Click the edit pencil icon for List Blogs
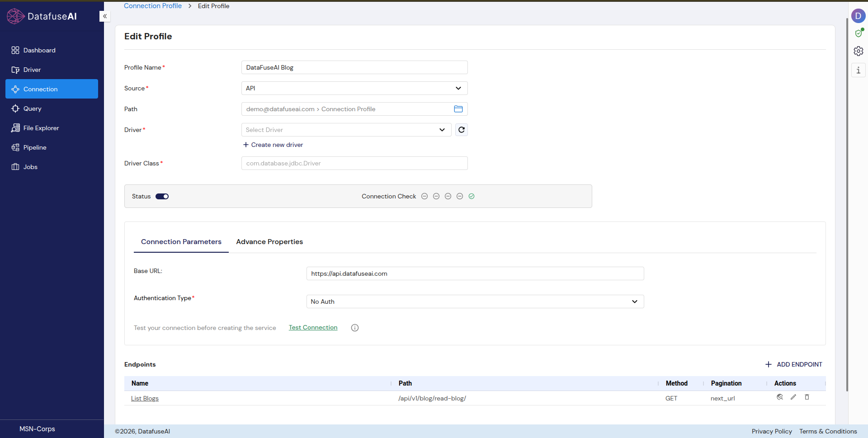868x438 pixels. 793,397
